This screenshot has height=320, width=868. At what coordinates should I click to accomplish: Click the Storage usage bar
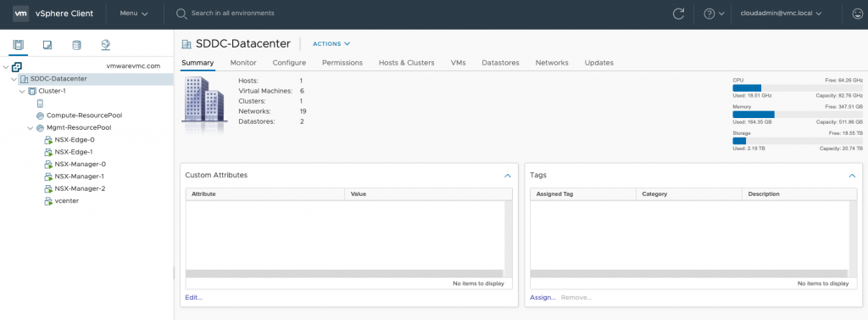(797, 141)
